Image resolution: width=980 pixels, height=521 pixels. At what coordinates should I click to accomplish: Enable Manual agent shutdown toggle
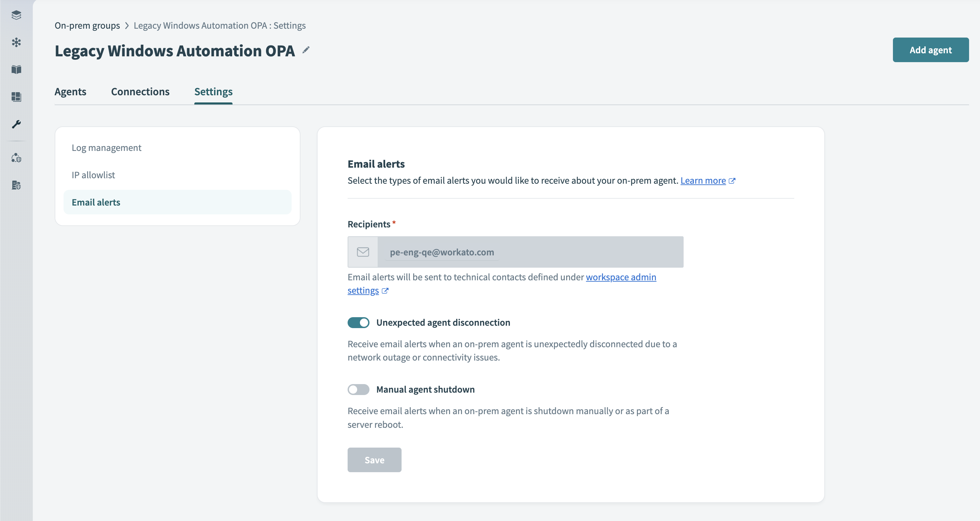358,390
